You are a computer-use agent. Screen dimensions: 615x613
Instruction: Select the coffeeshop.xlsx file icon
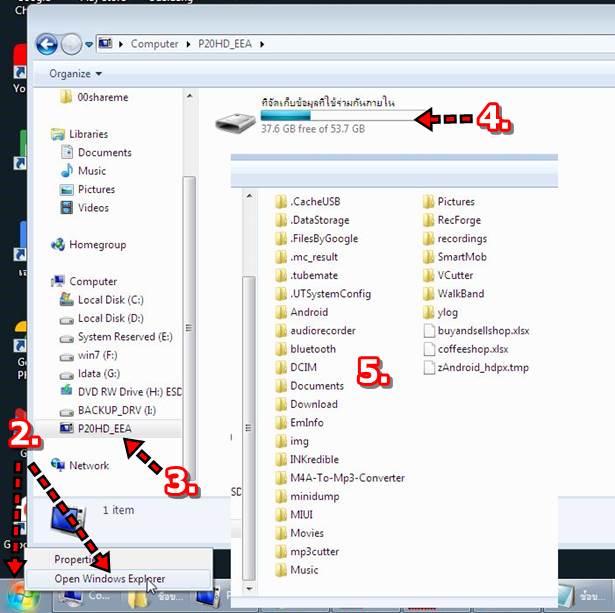pos(429,349)
